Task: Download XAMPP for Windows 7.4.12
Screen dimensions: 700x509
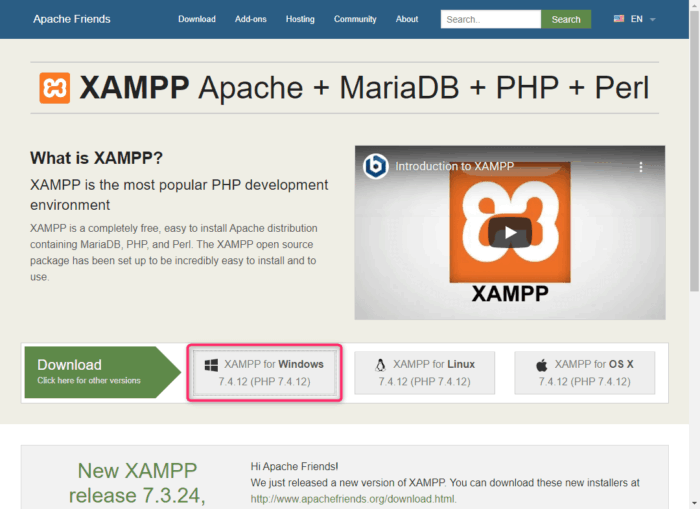Action: pyautogui.click(x=265, y=373)
